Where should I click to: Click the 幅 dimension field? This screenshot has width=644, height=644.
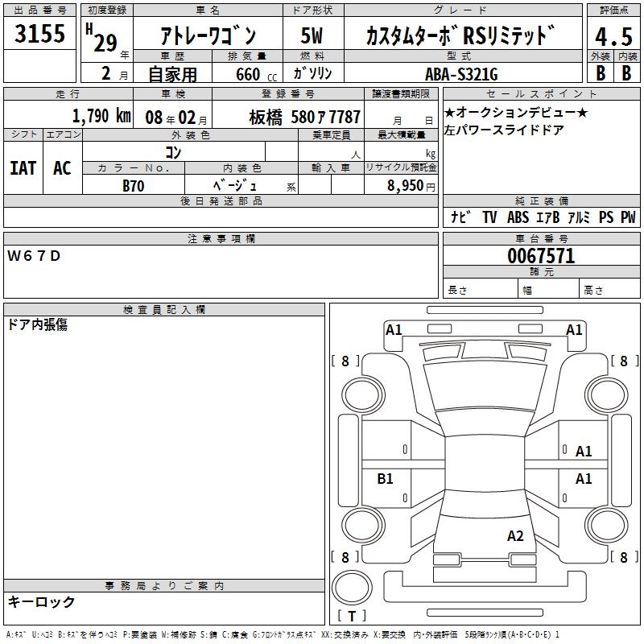pos(548,288)
